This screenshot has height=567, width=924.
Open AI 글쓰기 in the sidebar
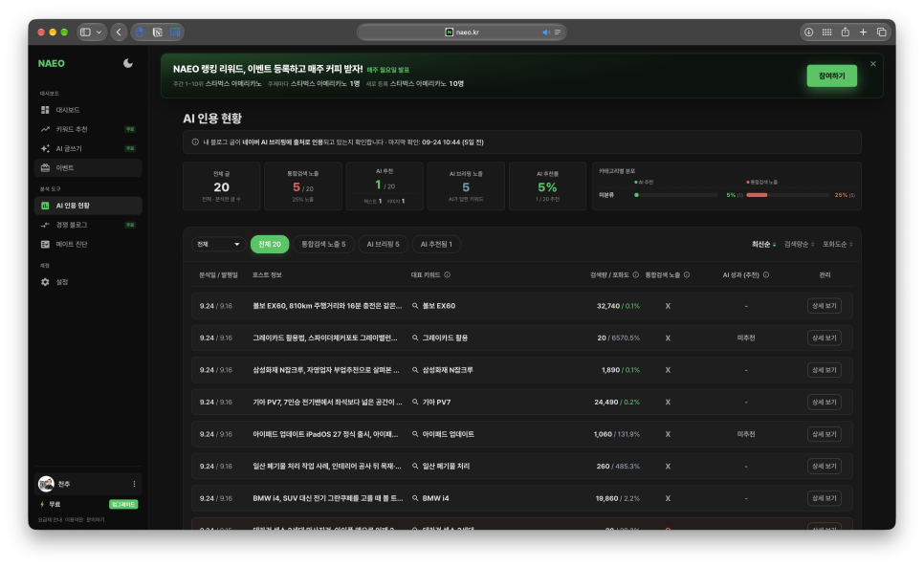(88, 148)
